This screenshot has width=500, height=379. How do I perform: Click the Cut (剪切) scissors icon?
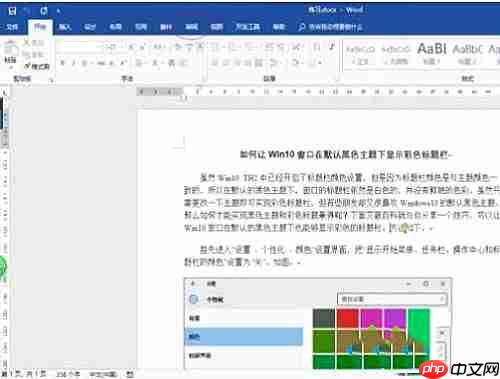click(x=28, y=43)
